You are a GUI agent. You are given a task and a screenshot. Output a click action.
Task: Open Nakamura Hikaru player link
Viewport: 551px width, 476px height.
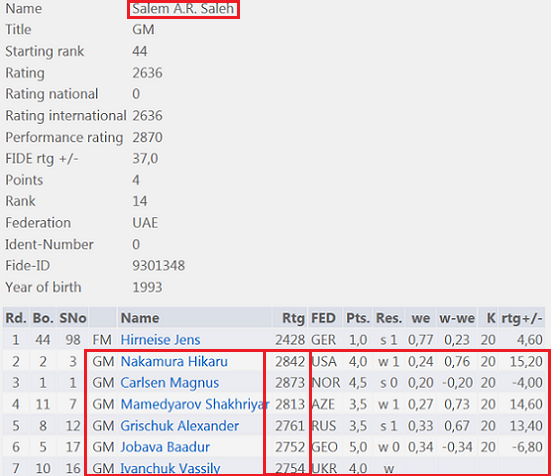click(174, 361)
